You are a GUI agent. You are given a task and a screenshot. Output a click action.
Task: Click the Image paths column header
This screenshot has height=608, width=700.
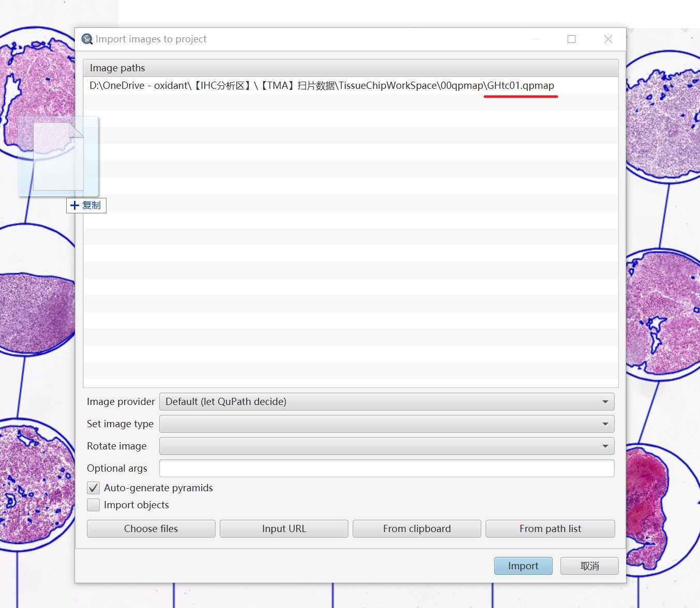click(351, 68)
